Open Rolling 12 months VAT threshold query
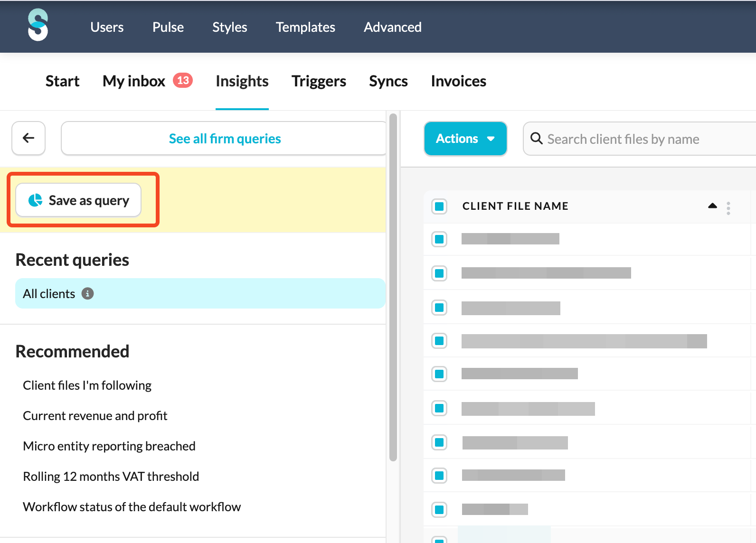The height and width of the screenshot is (543, 756). tap(111, 477)
